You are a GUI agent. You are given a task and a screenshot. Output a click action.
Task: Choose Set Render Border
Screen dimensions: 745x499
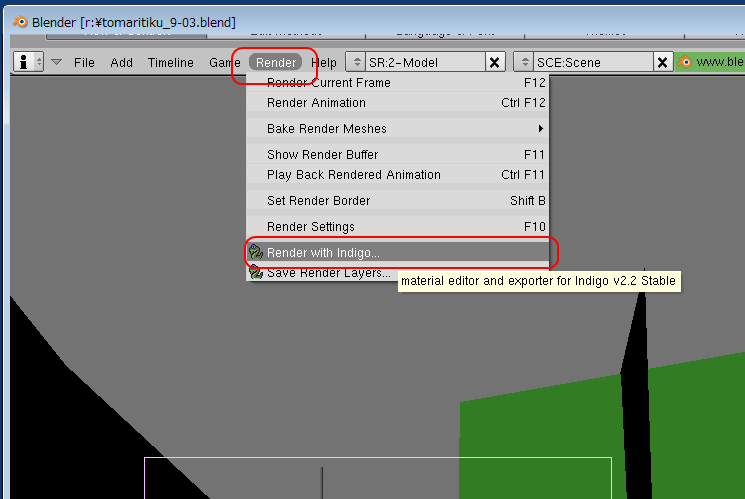(x=398, y=201)
